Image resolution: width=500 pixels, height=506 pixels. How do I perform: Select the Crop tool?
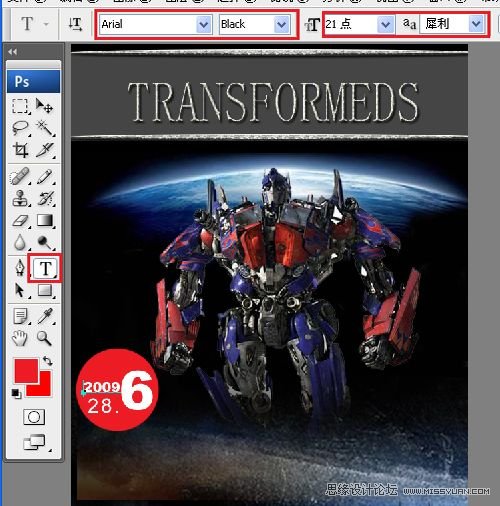(20, 150)
